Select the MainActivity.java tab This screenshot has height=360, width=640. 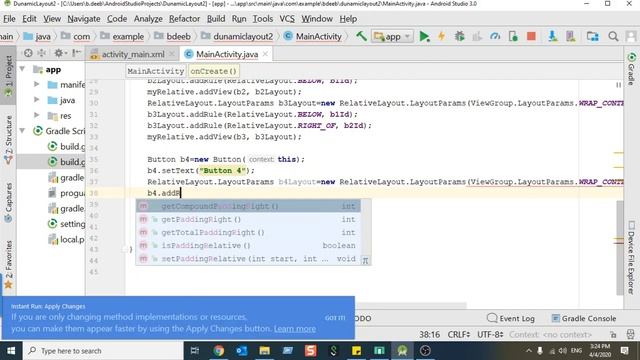point(227,54)
